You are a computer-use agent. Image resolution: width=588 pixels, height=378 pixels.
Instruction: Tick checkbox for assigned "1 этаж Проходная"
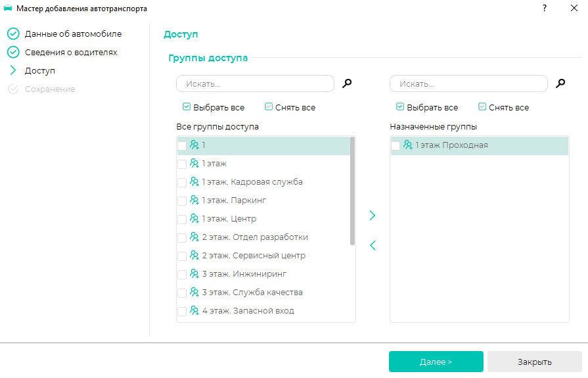click(396, 146)
